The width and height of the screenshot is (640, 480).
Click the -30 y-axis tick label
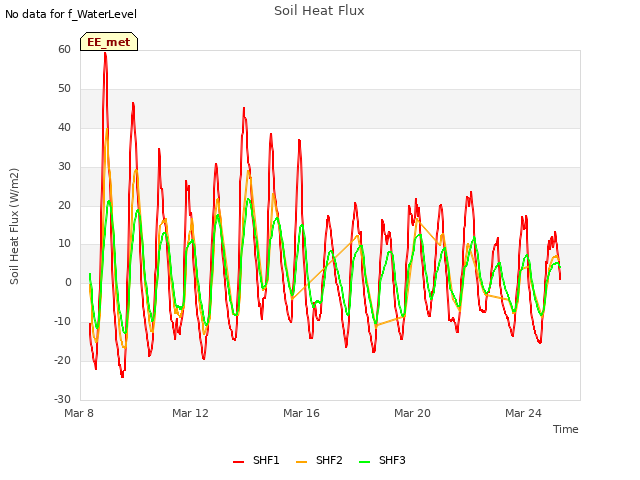coord(62,399)
